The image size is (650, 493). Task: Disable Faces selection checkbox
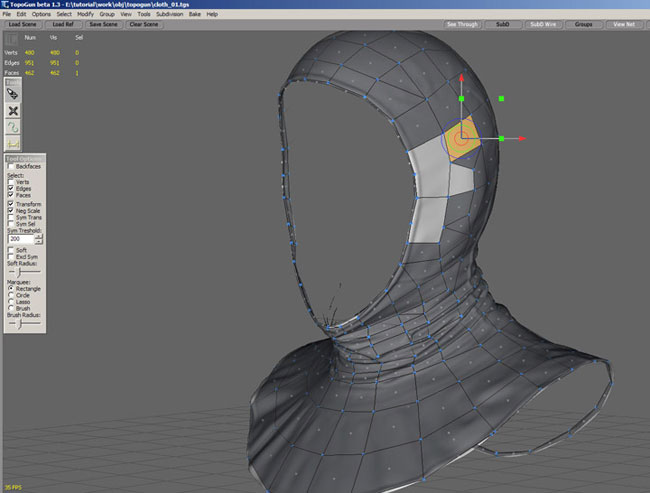pyautogui.click(x=11, y=195)
